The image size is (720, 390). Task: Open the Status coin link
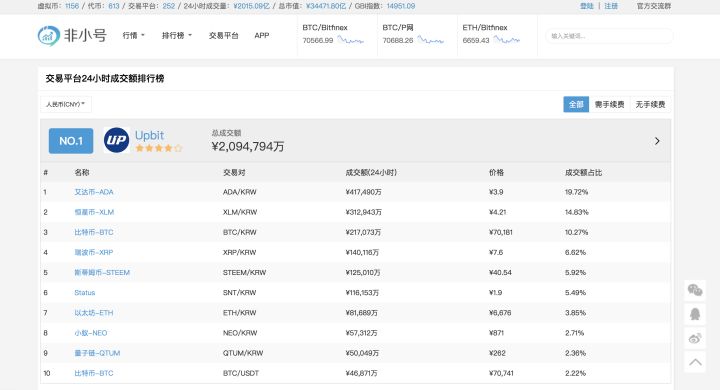click(x=84, y=293)
